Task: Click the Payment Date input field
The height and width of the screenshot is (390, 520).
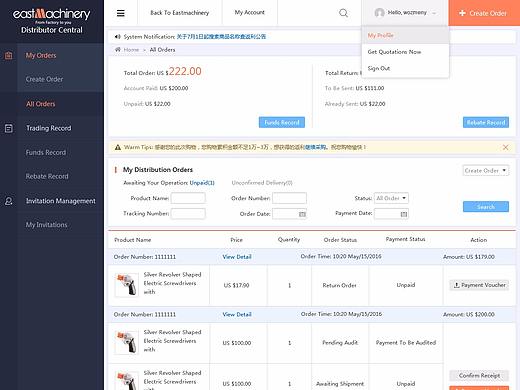Action: 391,214
